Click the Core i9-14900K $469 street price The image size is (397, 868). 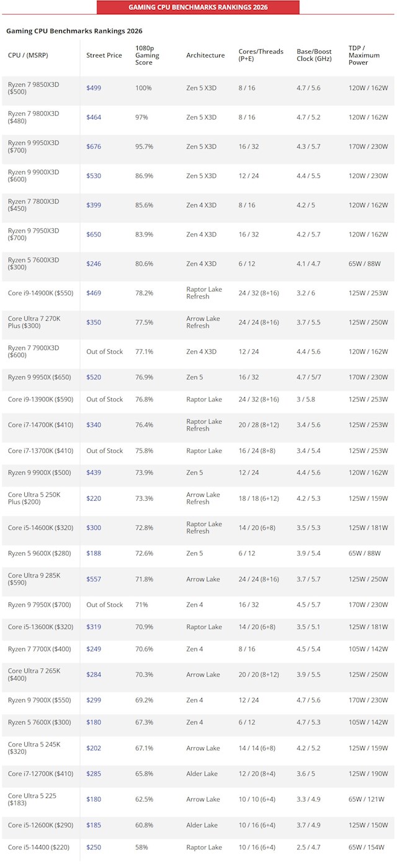94,293
